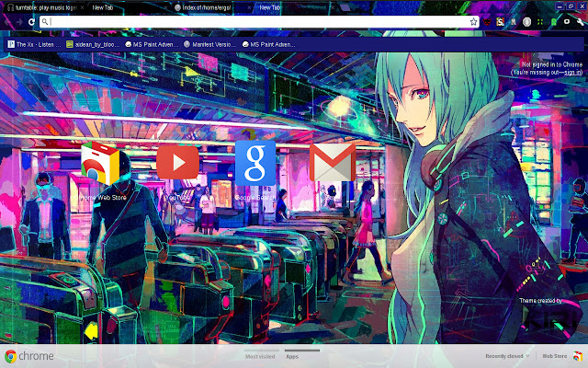The height and width of the screenshot is (368, 588).
Task: Open the solid green extension icon
Action: tap(553, 22)
